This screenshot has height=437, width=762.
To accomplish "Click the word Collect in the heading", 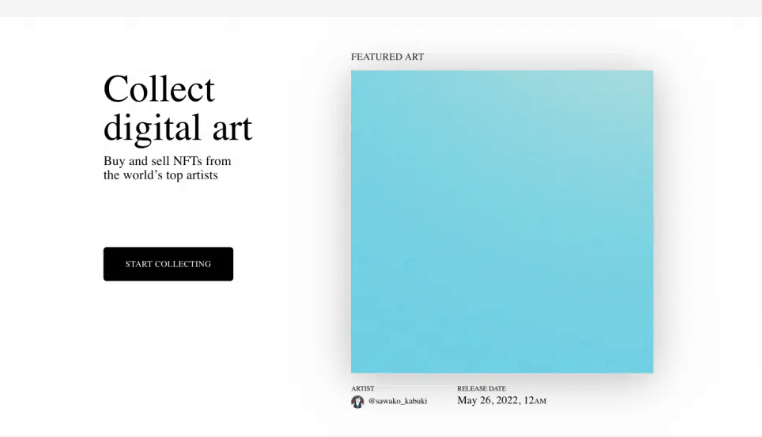I will [x=159, y=89].
